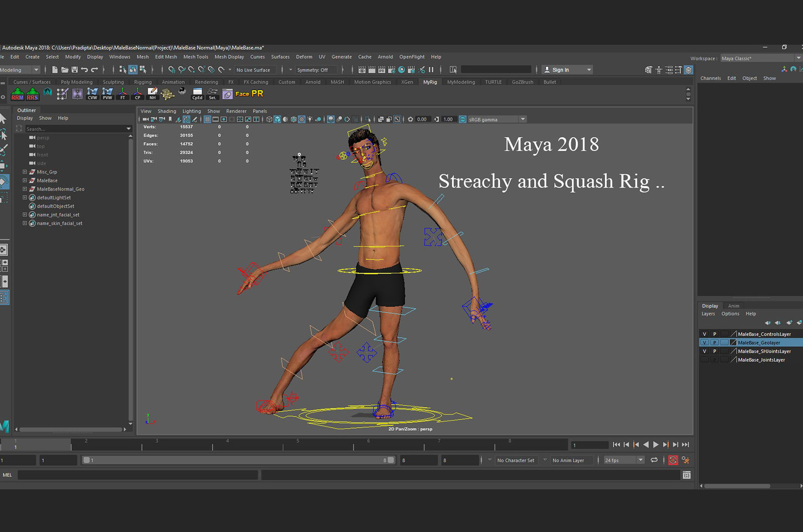The width and height of the screenshot is (803, 532).
Task: Click the Symmetry: Off button
Action: coord(316,70)
